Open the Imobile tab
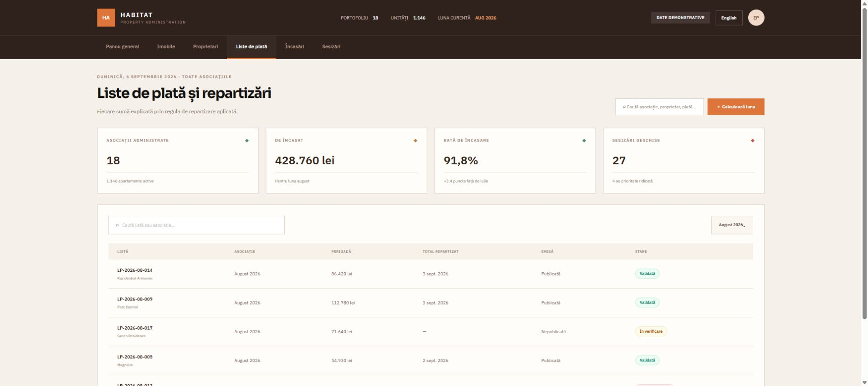Viewport: 868px width, 386px height. (x=166, y=46)
